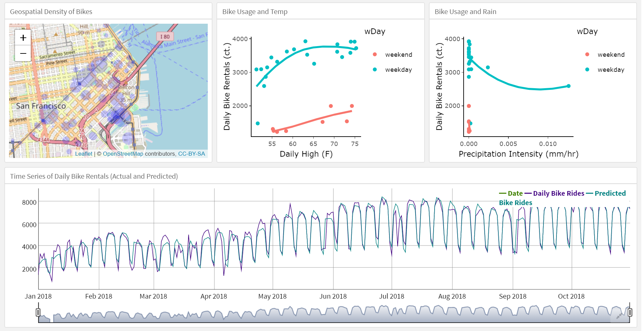This screenshot has height=331, width=644.
Task: Open the Leaflet attribution link
Action: (84, 154)
